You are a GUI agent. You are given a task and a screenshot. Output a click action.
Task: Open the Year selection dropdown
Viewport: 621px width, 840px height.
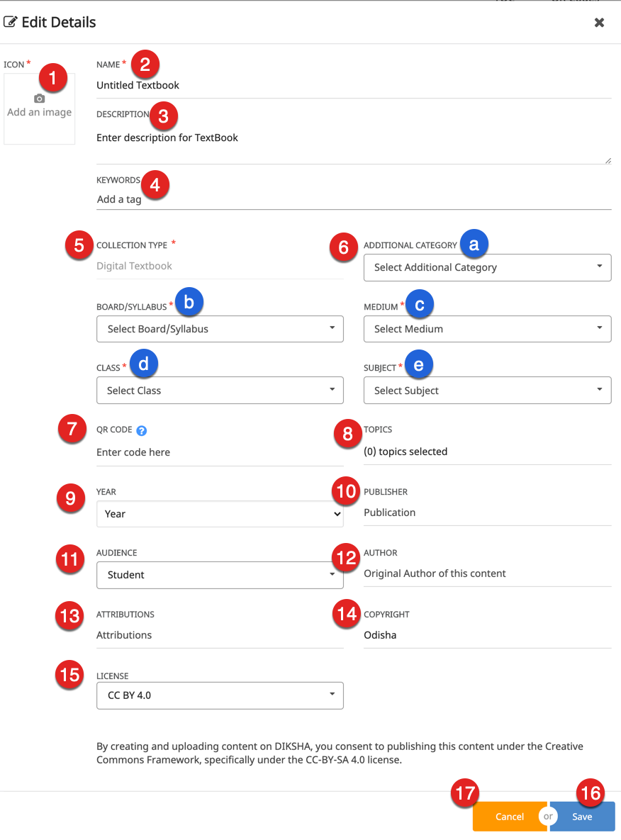point(220,514)
